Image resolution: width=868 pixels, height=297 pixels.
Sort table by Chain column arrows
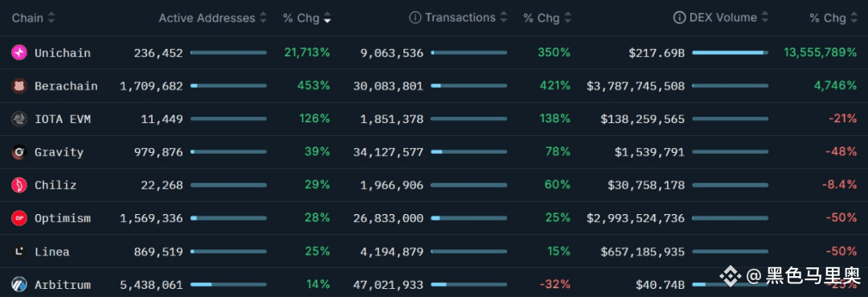click(51, 19)
